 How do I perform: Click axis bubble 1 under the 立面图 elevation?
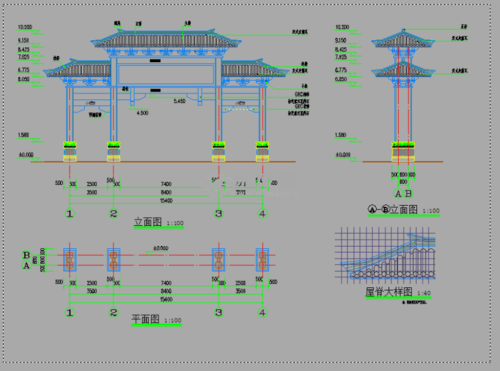tap(70, 214)
